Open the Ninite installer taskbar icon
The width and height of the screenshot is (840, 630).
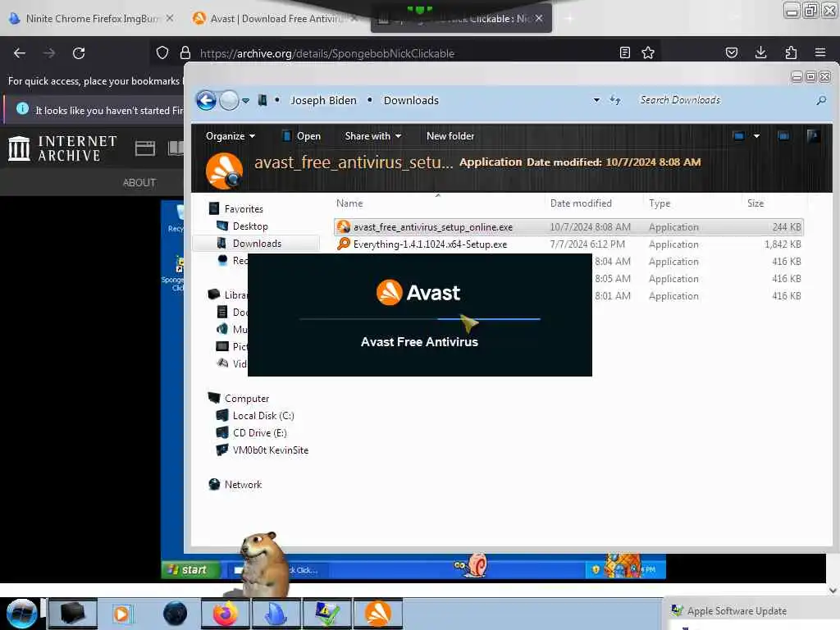coord(276,614)
